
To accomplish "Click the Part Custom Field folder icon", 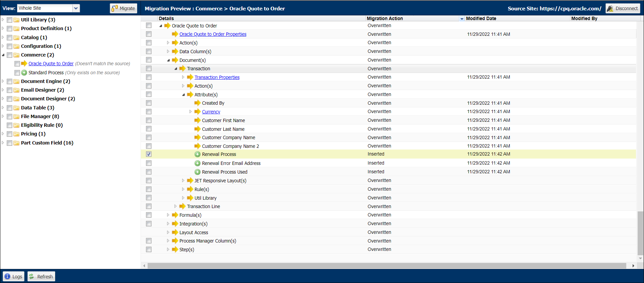I will click(16, 143).
